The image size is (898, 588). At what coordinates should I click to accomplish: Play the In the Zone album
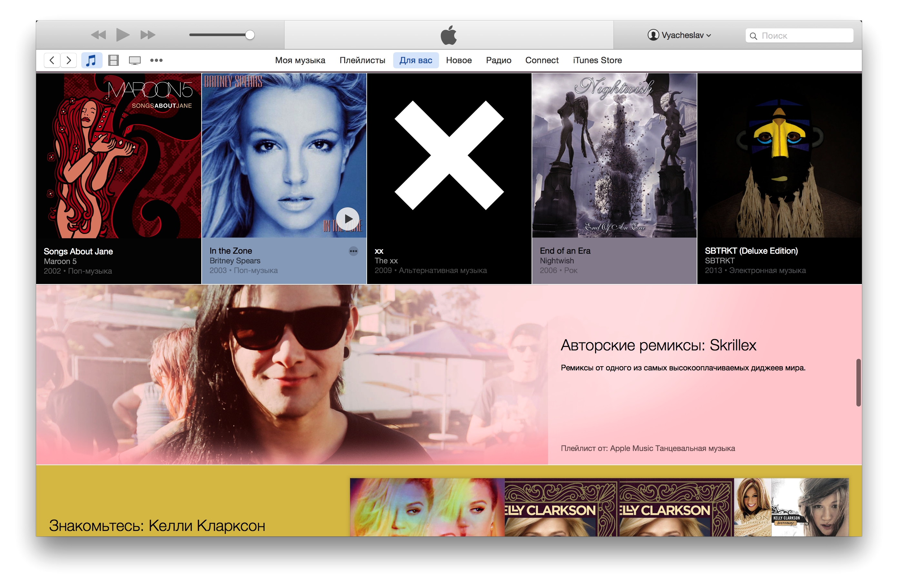[347, 219]
